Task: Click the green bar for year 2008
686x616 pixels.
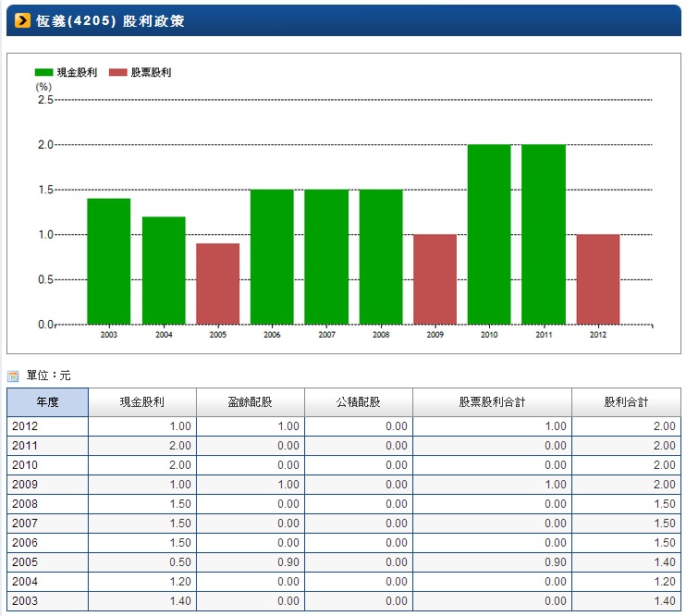Action: [381, 257]
